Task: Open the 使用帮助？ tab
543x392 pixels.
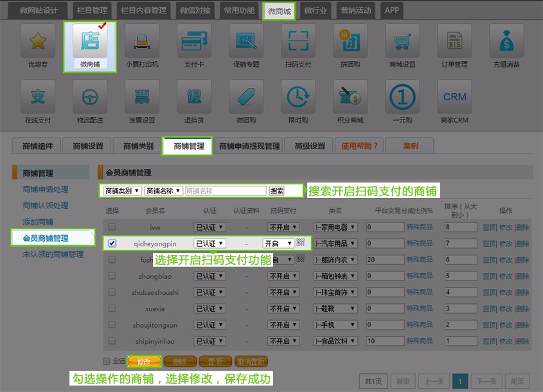Action: pos(359,146)
